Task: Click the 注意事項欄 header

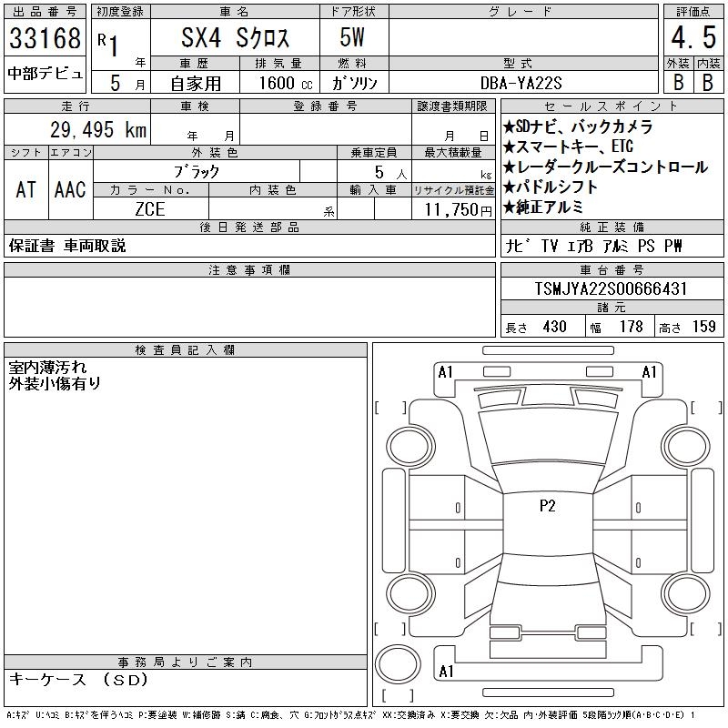Action: [249, 269]
